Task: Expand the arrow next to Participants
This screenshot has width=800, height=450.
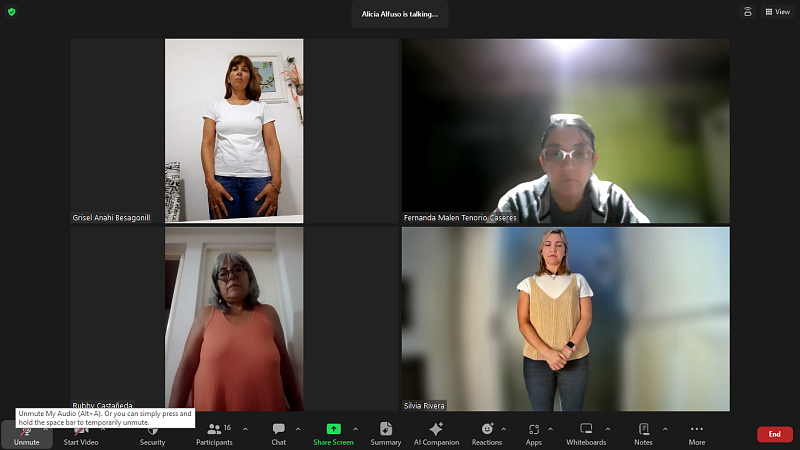Action: 245,429
